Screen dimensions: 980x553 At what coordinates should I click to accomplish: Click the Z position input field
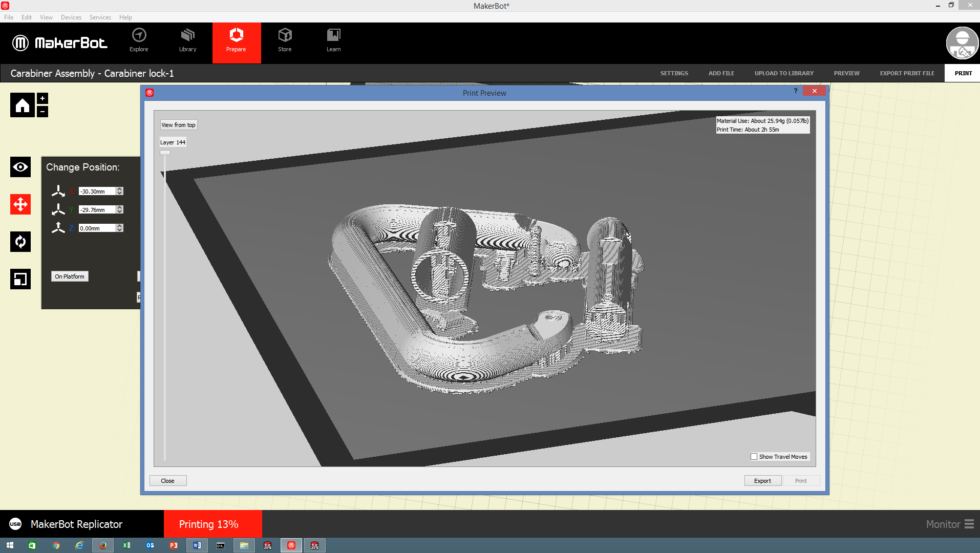coord(97,228)
